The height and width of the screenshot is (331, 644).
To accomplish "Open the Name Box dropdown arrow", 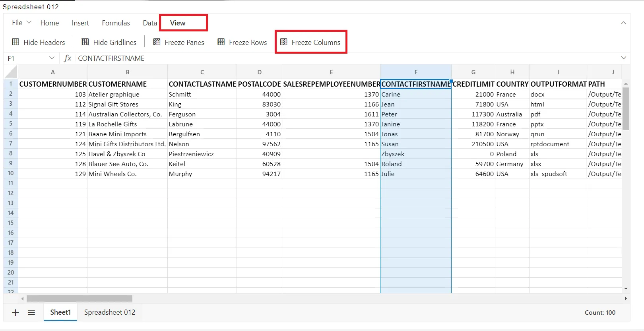I will [52, 58].
